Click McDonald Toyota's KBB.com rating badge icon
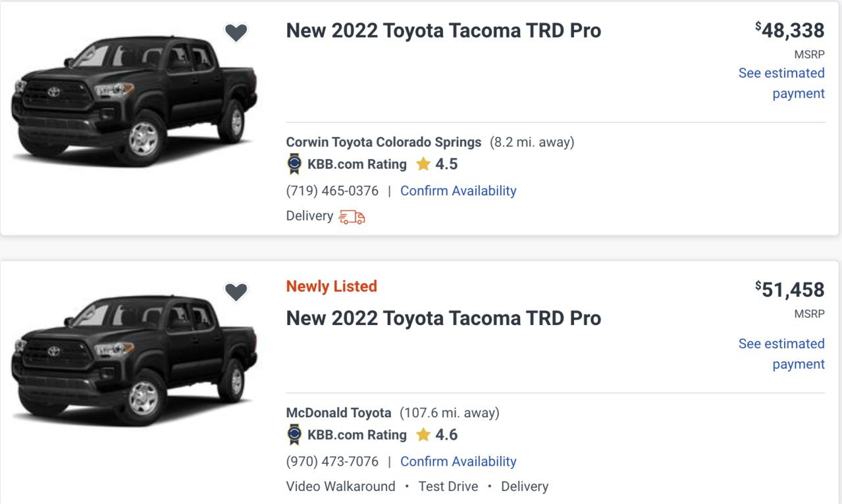This screenshot has height=504, width=842. tap(294, 435)
